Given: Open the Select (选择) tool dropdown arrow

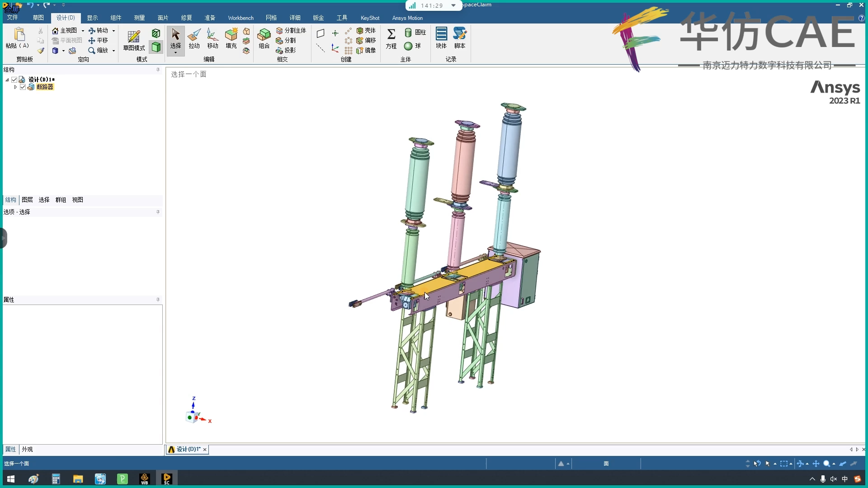Looking at the screenshot, I should 176,53.
